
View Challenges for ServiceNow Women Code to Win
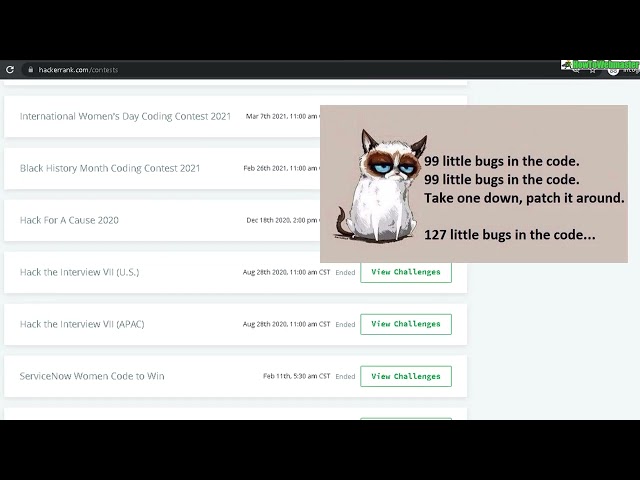(x=406, y=376)
